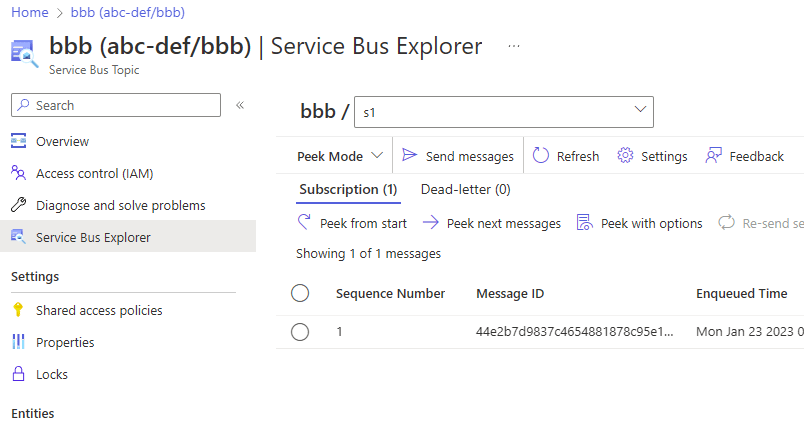Open Diagnose and solve problems
Image resolution: width=804 pixels, height=425 pixels.
[x=120, y=206]
